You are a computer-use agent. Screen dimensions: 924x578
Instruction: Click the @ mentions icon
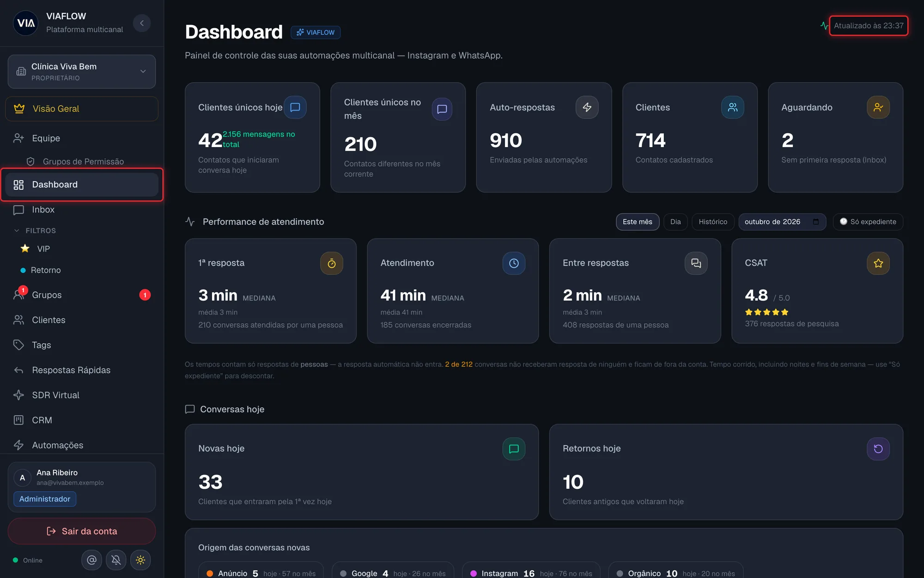click(91, 560)
